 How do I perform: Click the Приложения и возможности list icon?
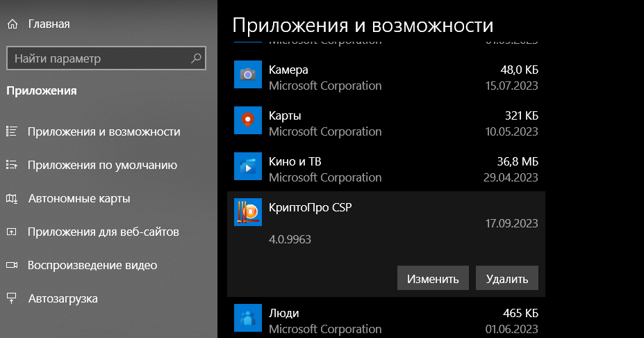(12, 131)
